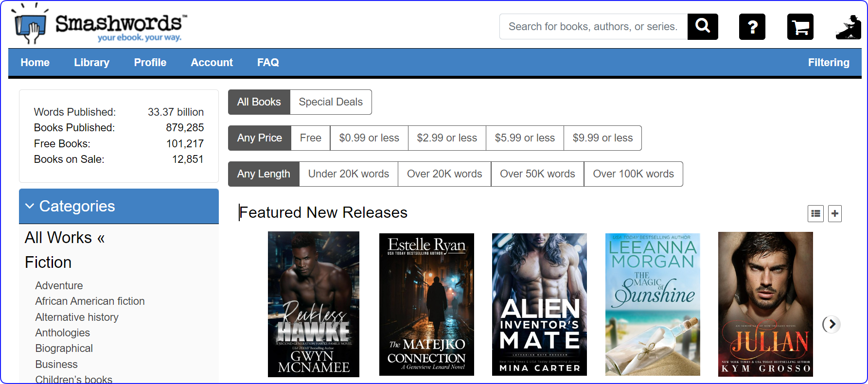Image resolution: width=868 pixels, height=384 pixels.
Task: Select the Special Deals tab
Action: point(331,102)
